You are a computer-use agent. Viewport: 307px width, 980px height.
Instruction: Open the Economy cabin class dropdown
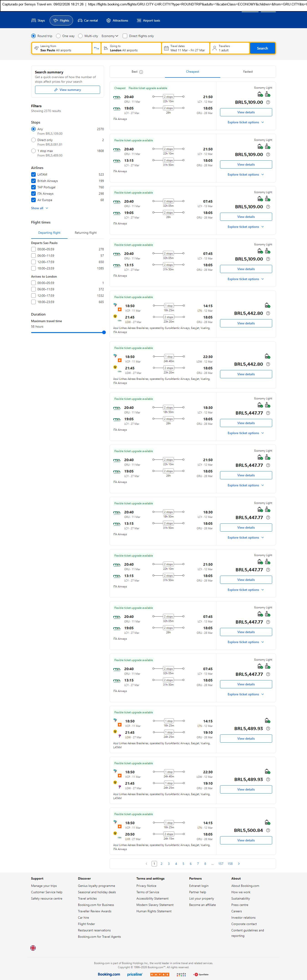pyautogui.click(x=110, y=36)
